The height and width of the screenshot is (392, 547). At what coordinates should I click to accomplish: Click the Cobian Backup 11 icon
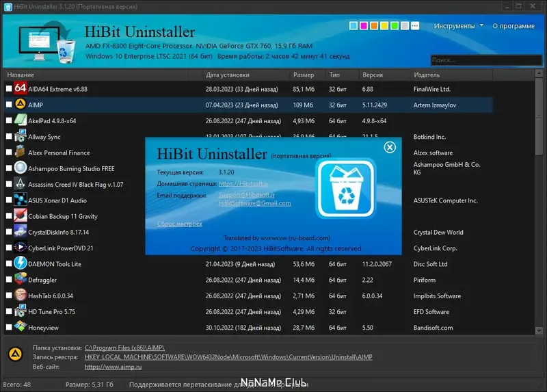pos(21,215)
